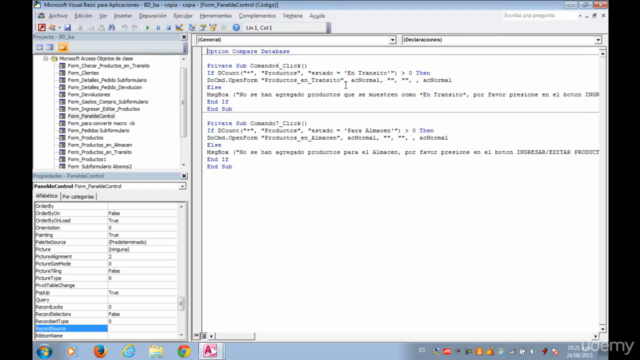Select Form_Devoluciones in project tree
Viewport: 640px width, 360px height.
click(x=89, y=95)
